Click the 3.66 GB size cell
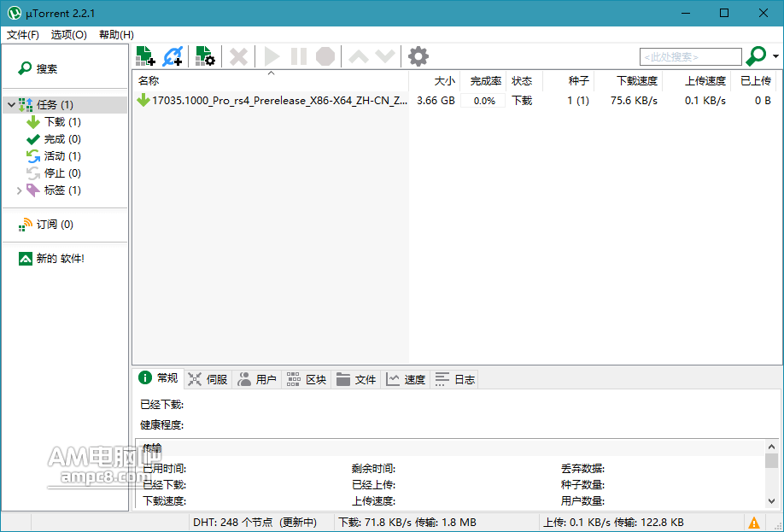 tap(436, 101)
